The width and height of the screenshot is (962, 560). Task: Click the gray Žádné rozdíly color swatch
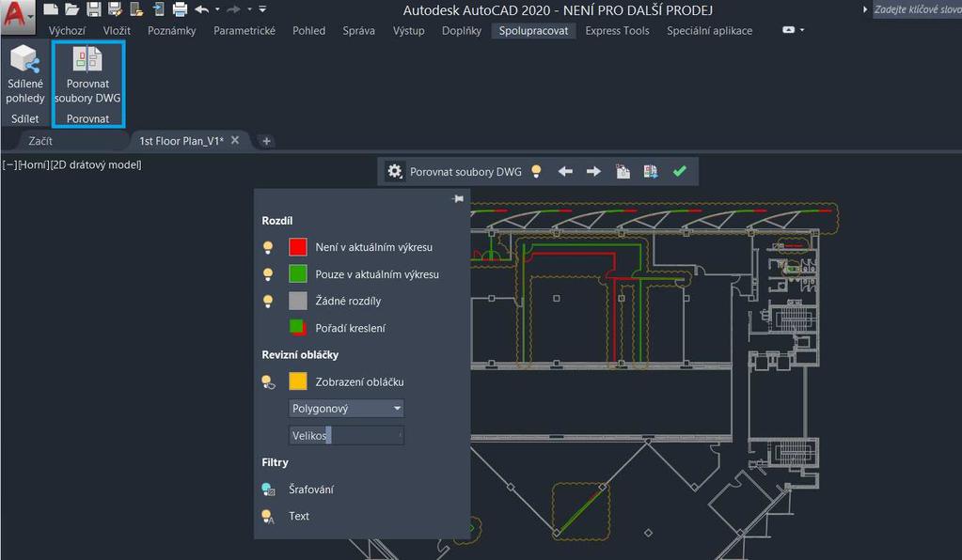click(297, 301)
